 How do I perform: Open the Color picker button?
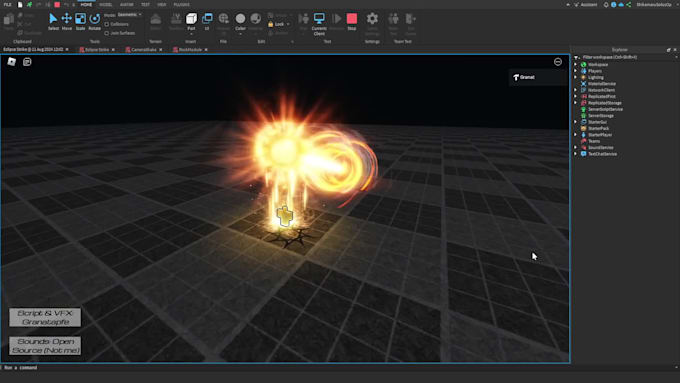(x=240, y=23)
